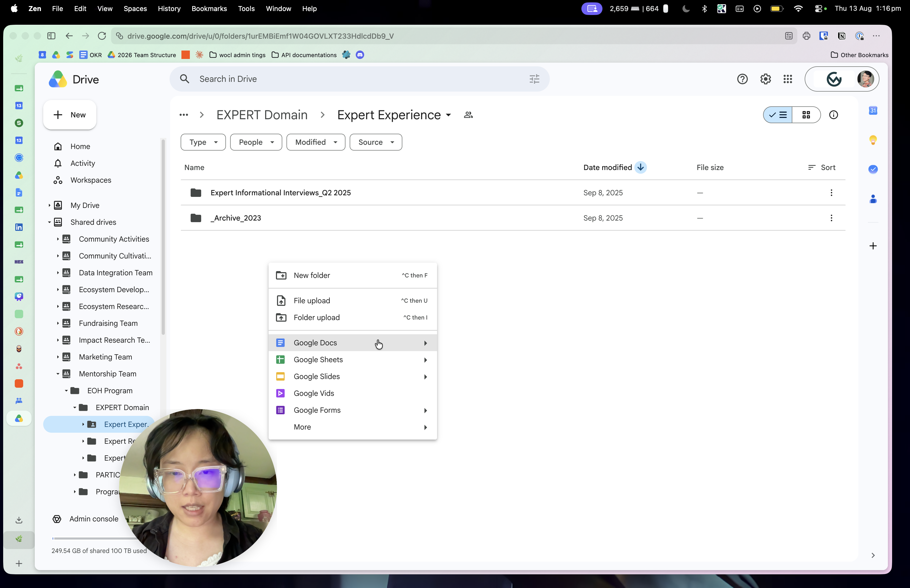Open the Type filter dropdown

pos(203,142)
